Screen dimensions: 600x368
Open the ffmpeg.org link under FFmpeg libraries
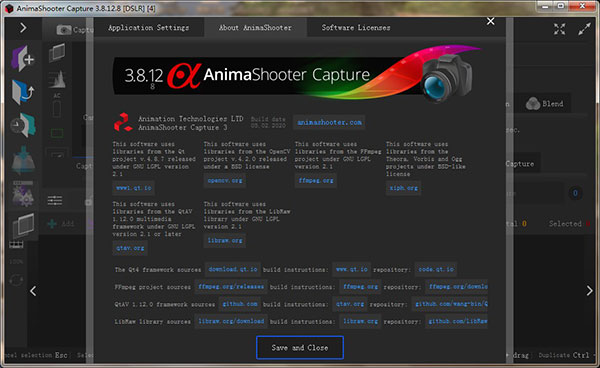click(316, 180)
